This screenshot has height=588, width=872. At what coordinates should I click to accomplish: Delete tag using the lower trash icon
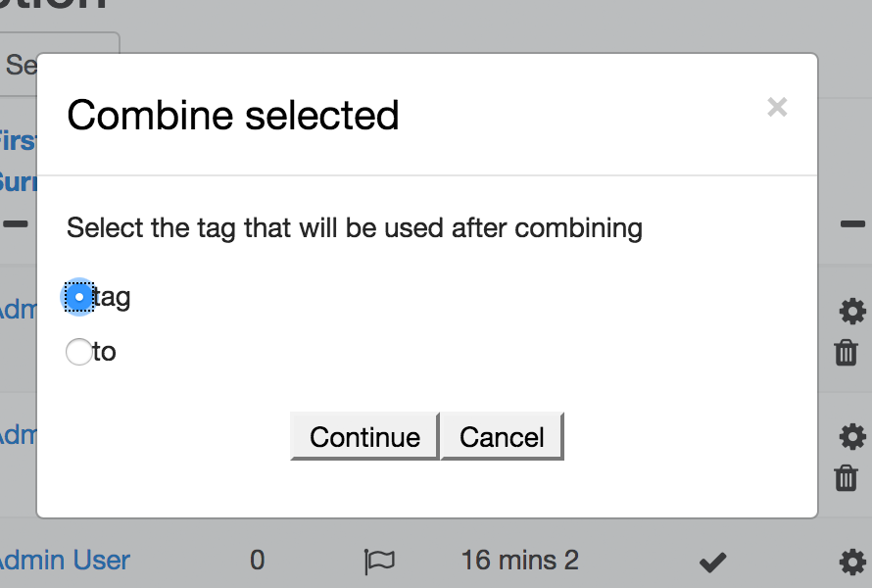(846, 478)
